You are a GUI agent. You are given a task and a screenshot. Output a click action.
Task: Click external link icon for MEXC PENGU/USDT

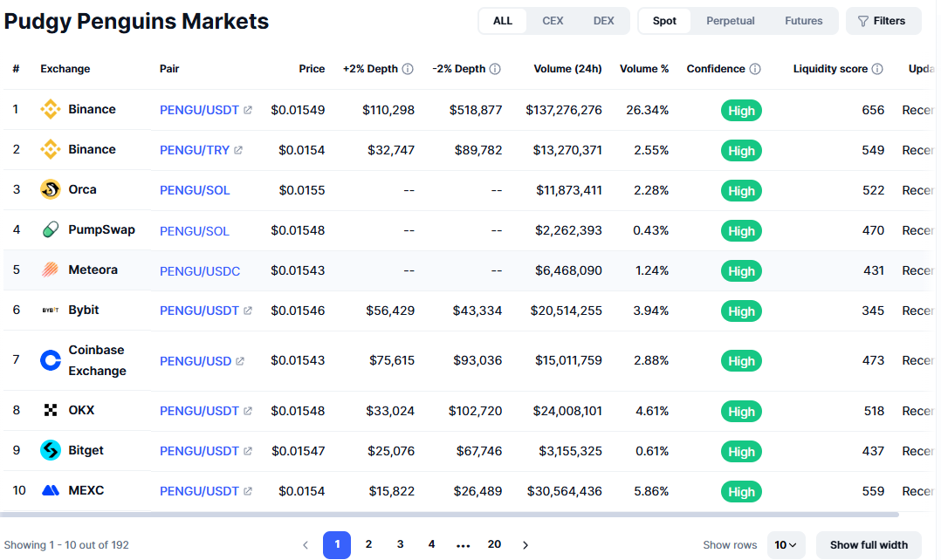tap(248, 491)
